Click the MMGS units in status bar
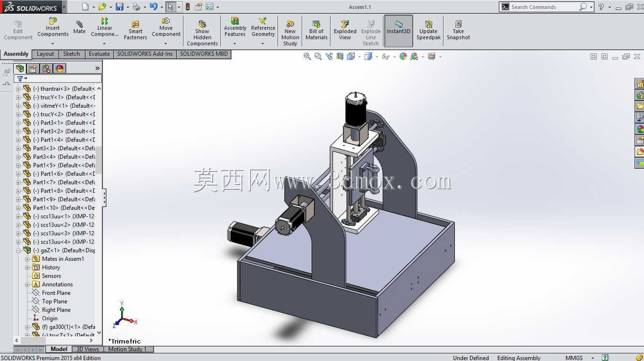 click(x=574, y=358)
